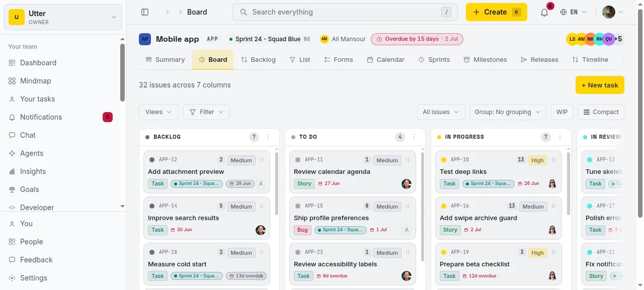Image resolution: width=644 pixels, height=290 pixels.
Task: Toggle the sidebar collapse icon
Action: point(145,12)
